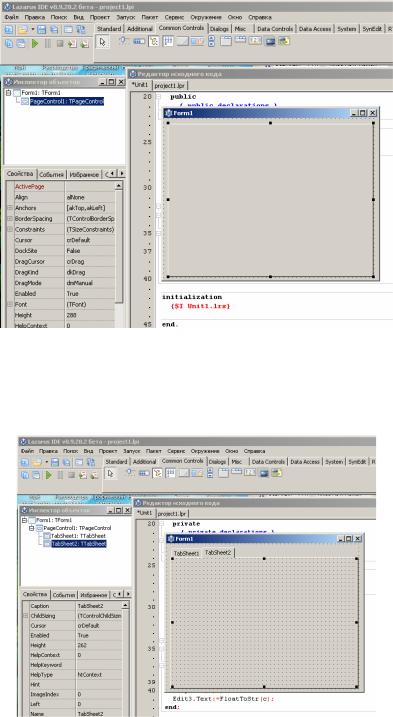
Task: Select highlighted TabSheet2: TTabSheet tree node
Action: pos(78,544)
